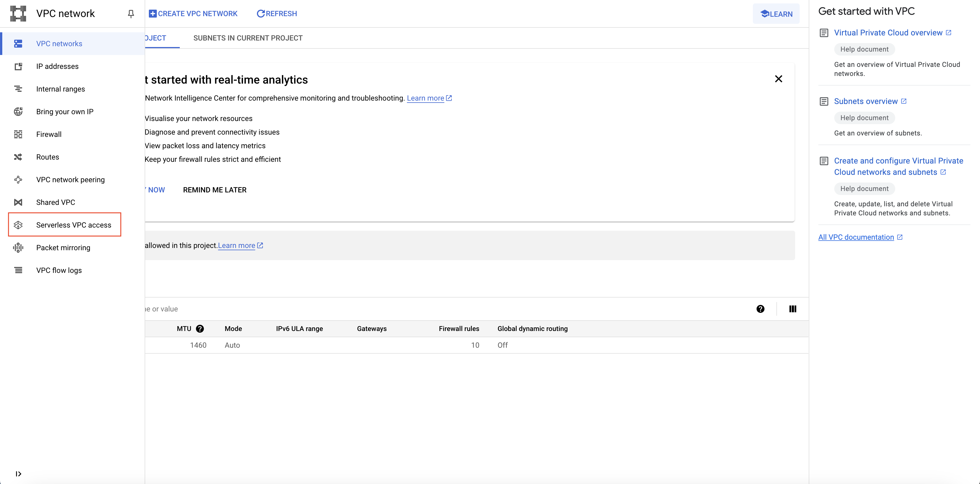Screen dimensions: 980x484
Task: Click firewall rules count 10
Action: (475, 345)
